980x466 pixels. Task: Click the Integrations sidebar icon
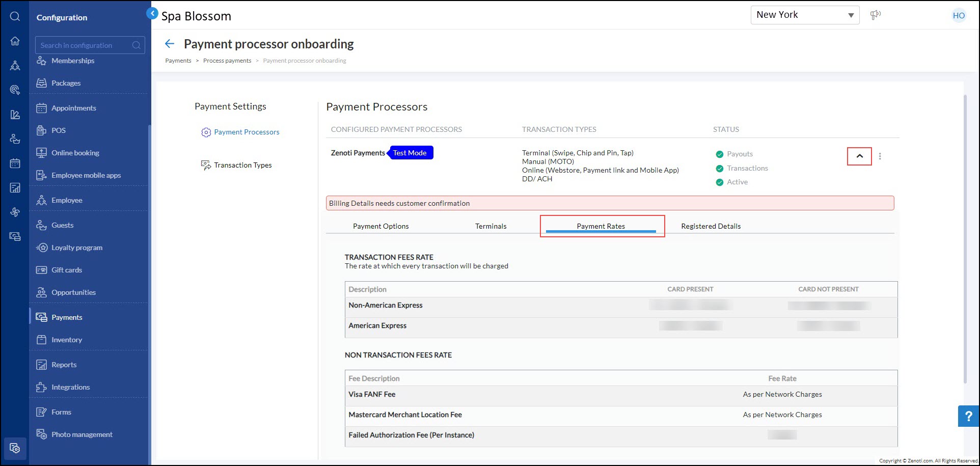click(x=41, y=387)
